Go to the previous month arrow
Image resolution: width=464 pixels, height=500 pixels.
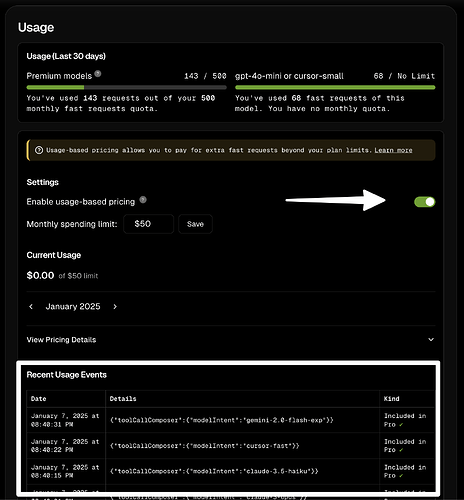pyautogui.click(x=31, y=306)
